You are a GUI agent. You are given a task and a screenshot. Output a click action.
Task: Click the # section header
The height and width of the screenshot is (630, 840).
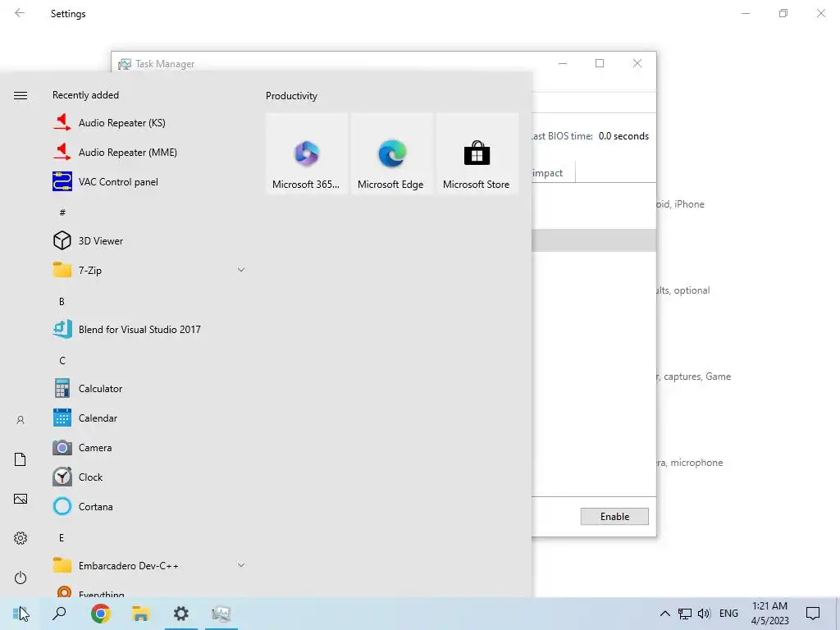tap(62, 212)
